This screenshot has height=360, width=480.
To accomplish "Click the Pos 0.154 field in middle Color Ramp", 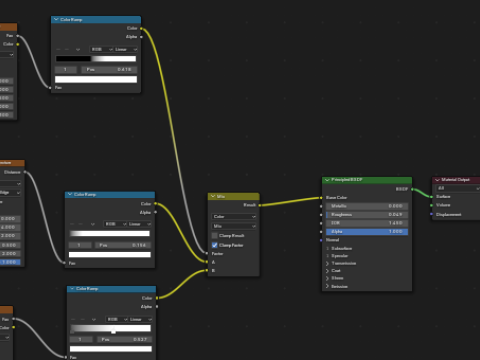I will [x=123, y=245].
